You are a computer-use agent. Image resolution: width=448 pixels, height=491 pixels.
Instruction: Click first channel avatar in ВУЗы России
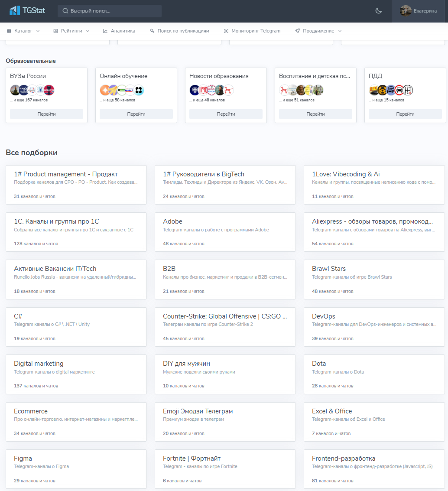click(x=16, y=90)
